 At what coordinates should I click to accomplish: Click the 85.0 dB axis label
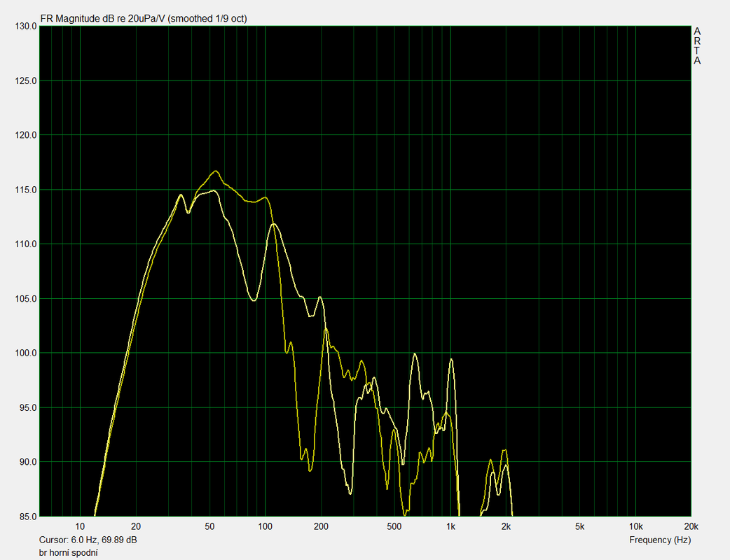tap(27, 517)
